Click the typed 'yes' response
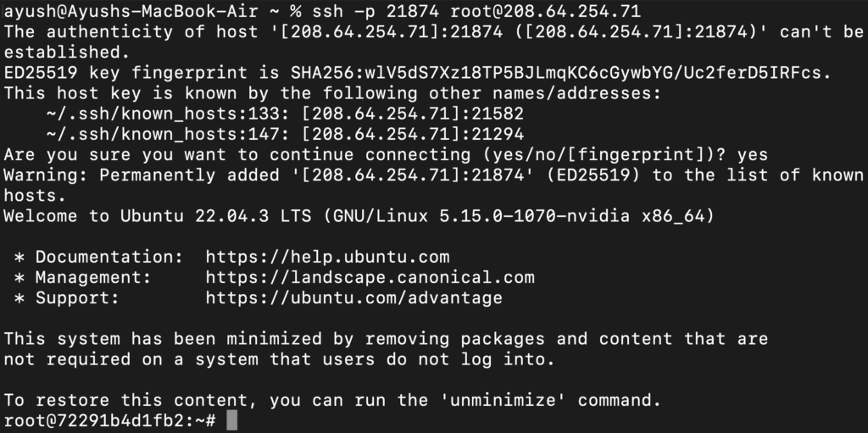 tap(752, 155)
